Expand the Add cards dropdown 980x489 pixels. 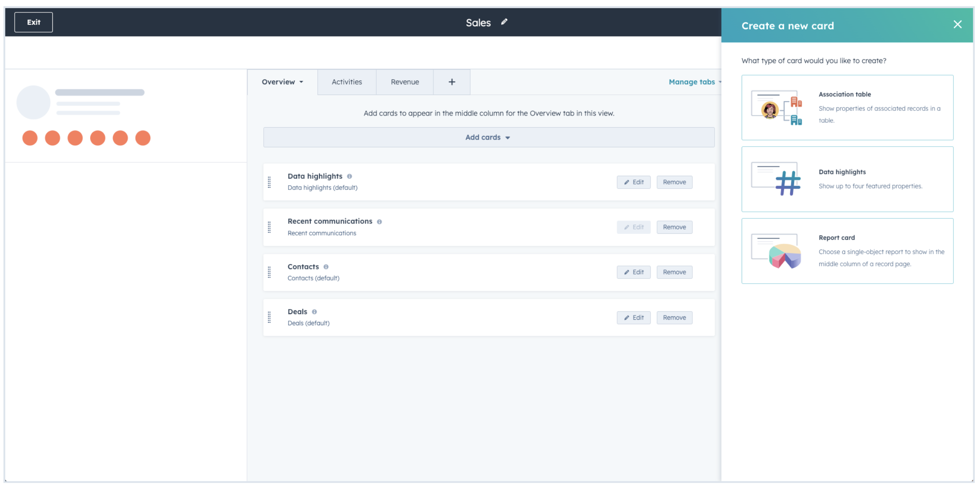tap(487, 137)
